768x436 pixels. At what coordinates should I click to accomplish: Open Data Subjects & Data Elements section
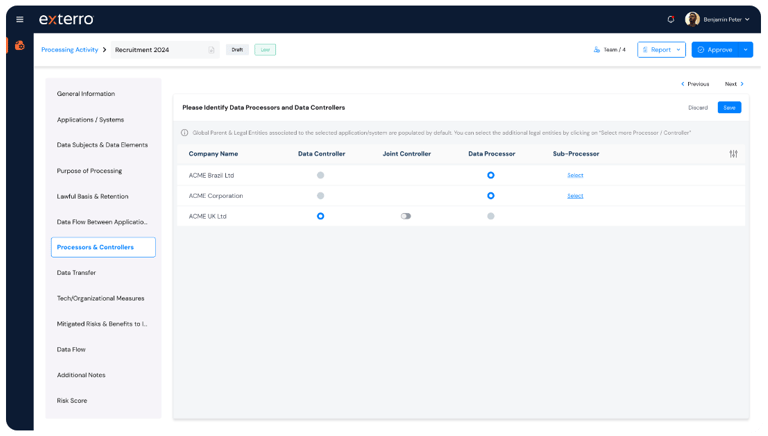coord(102,145)
